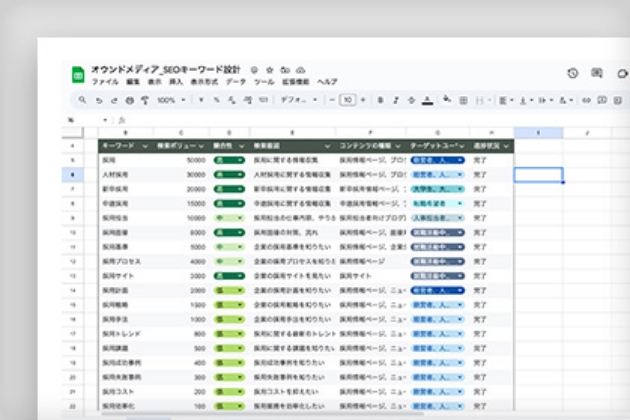
Task: Apply yen currency format
Action: click(x=201, y=100)
